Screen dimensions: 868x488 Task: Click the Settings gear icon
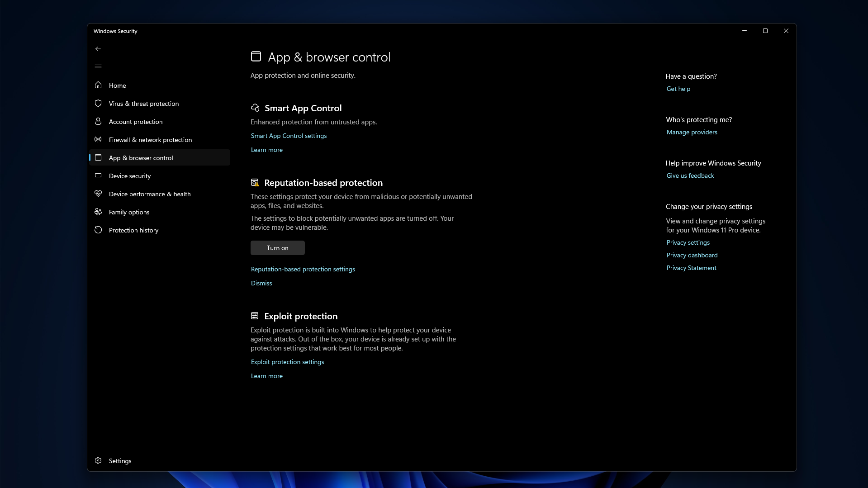[x=98, y=460]
